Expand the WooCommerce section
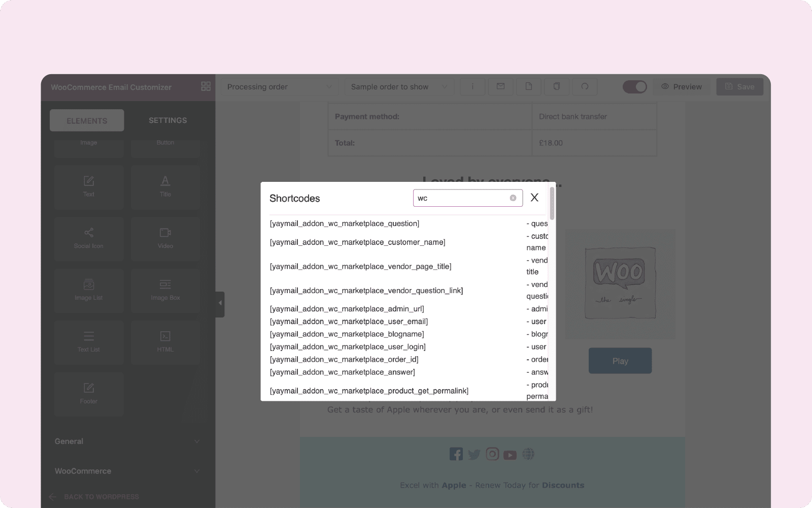This screenshot has width=812, height=508. tap(127, 471)
